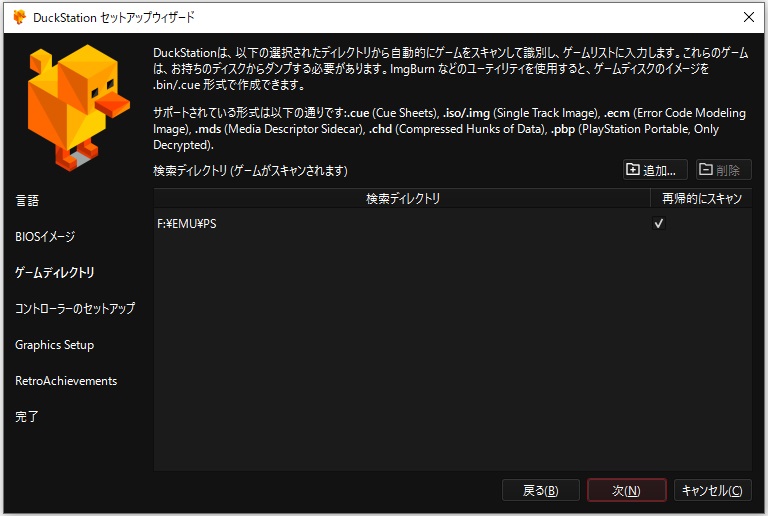768x516 pixels.
Task: Click the 検索ディレクトリ column header
Action: click(402, 198)
